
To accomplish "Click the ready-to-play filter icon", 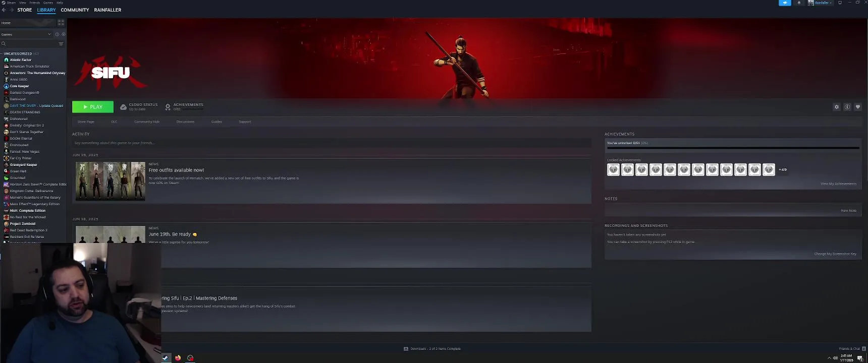I will click(63, 34).
